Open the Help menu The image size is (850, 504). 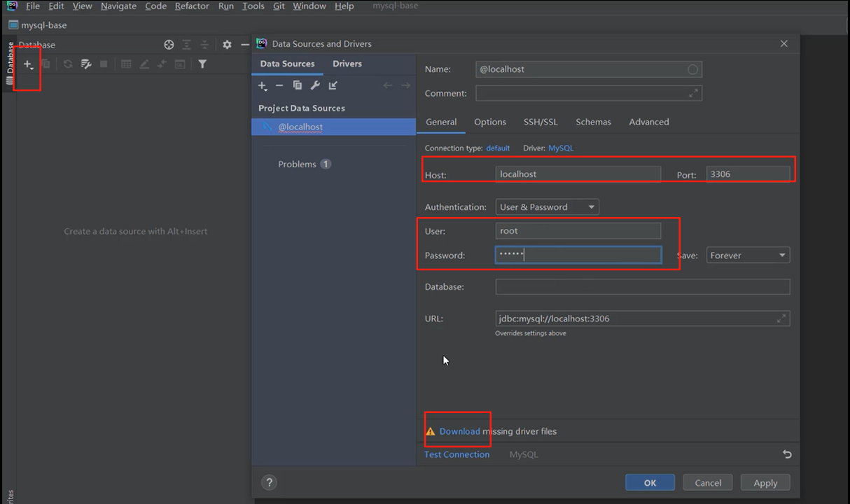tap(344, 6)
